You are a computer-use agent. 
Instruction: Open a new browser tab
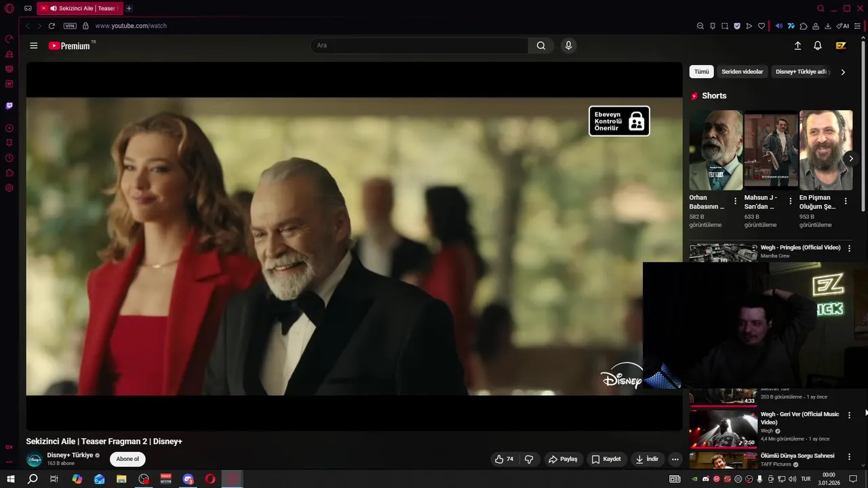tap(129, 8)
